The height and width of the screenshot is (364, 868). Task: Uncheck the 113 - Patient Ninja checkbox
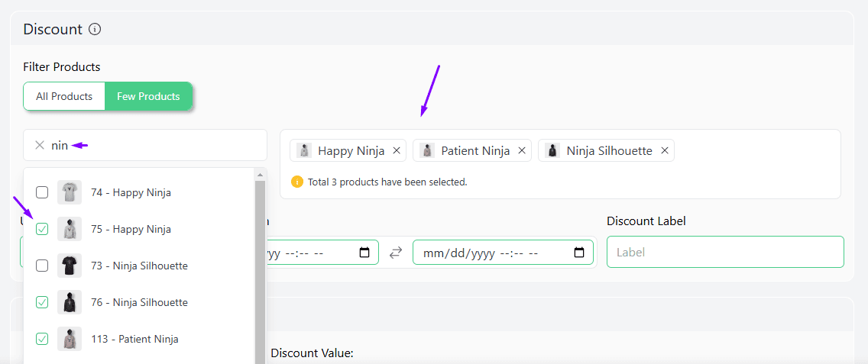coord(42,339)
